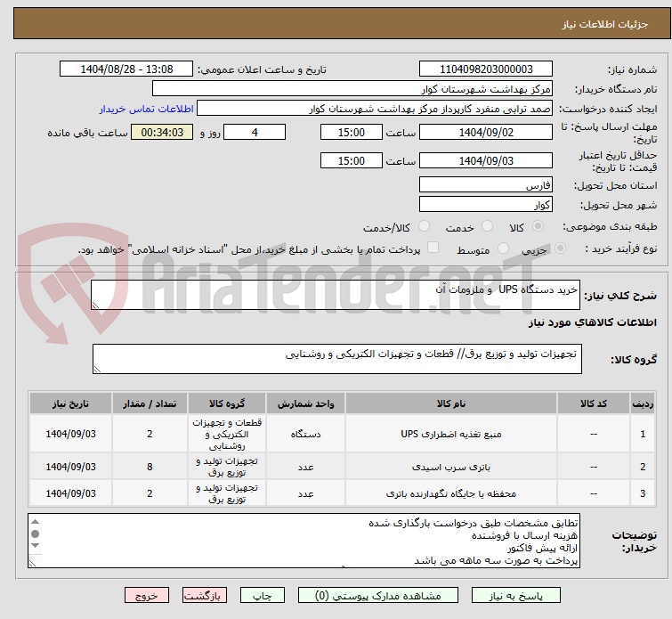This screenshot has height=619, width=672.
Task: Click buyer note 'ارائه پیش فاکتور'
Action: click(x=543, y=548)
